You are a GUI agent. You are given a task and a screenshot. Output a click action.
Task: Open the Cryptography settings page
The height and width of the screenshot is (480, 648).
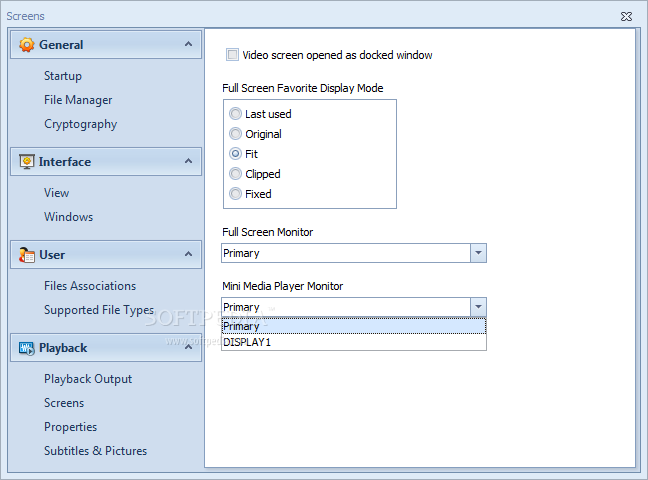(x=81, y=124)
